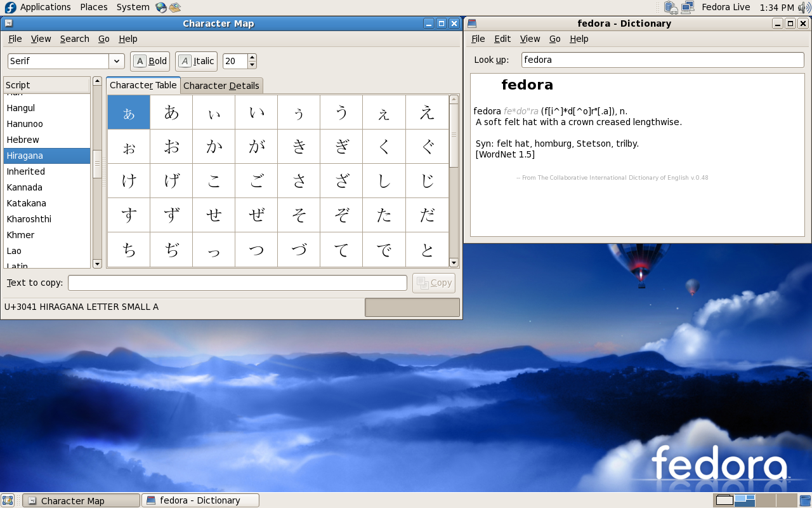
Task: Toggle Bold font style
Action: 150,61
